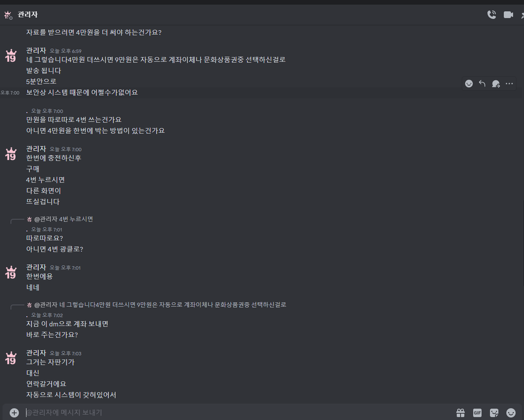
Task: Focus the message input for @관리자
Action: (x=234, y=412)
